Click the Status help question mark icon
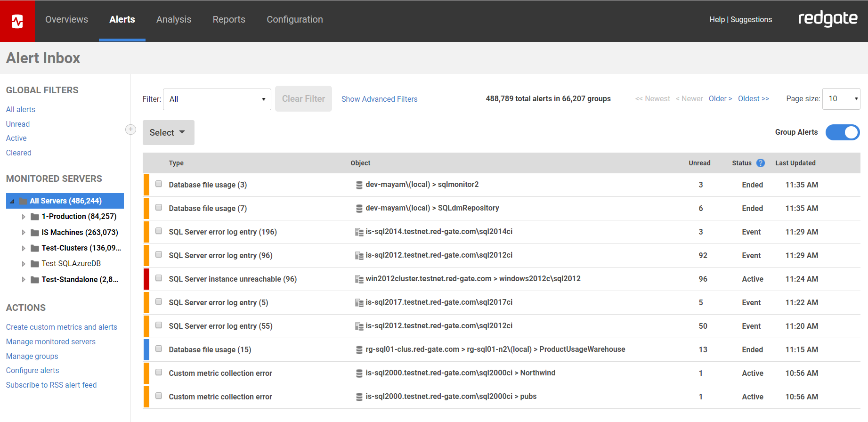868x422 pixels. click(x=761, y=163)
